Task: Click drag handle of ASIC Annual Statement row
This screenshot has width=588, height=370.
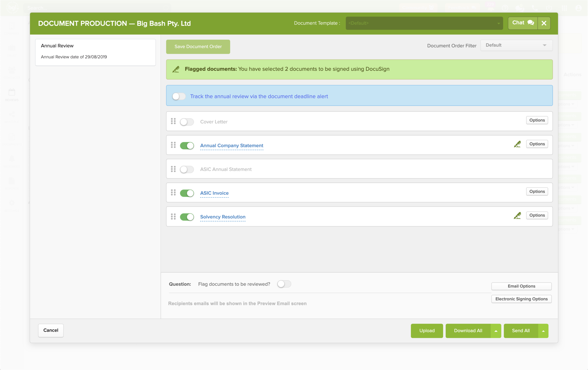Action: tap(173, 169)
